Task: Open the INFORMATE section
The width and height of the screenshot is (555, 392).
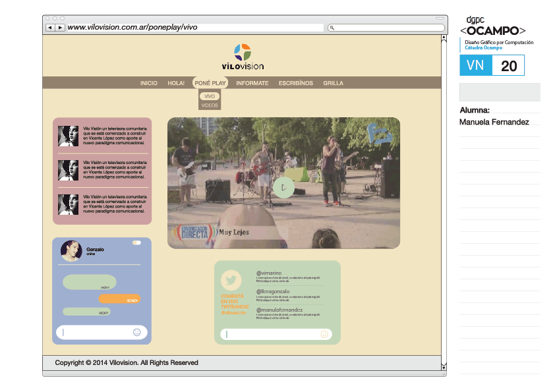Action: coord(252,83)
